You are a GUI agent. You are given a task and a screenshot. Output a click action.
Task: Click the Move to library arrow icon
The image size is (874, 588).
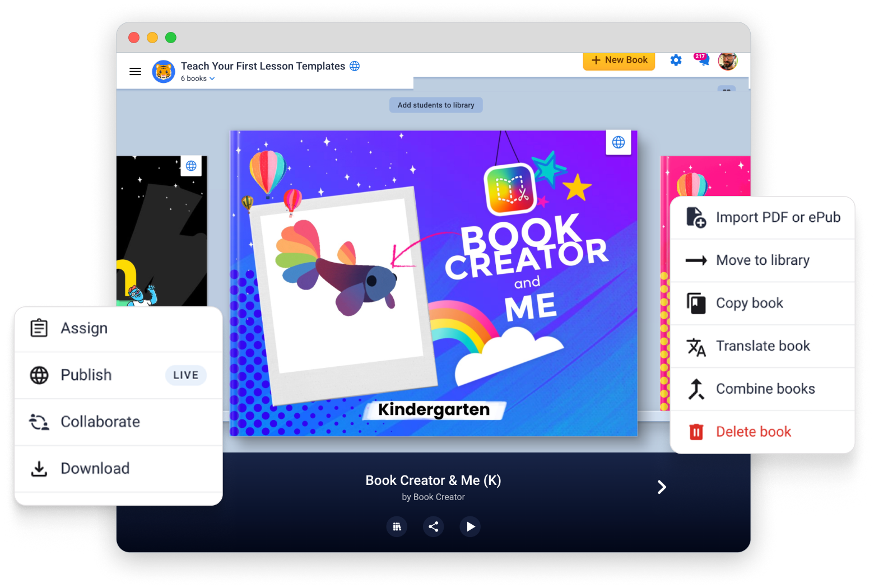(x=696, y=260)
